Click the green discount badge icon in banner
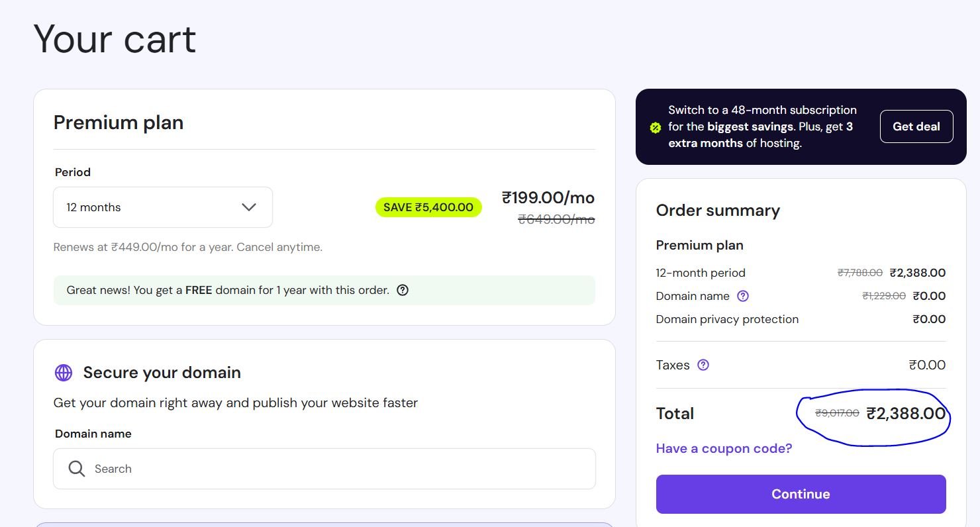 (x=656, y=127)
